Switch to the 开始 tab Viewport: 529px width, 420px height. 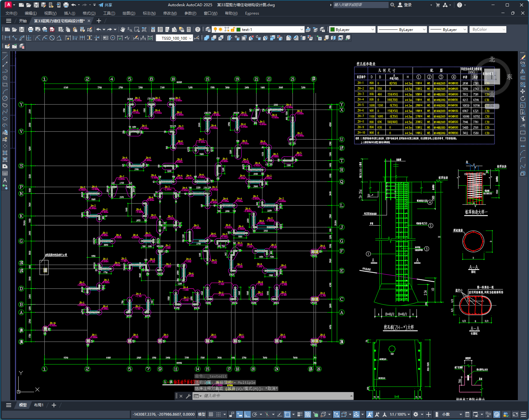(23, 21)
